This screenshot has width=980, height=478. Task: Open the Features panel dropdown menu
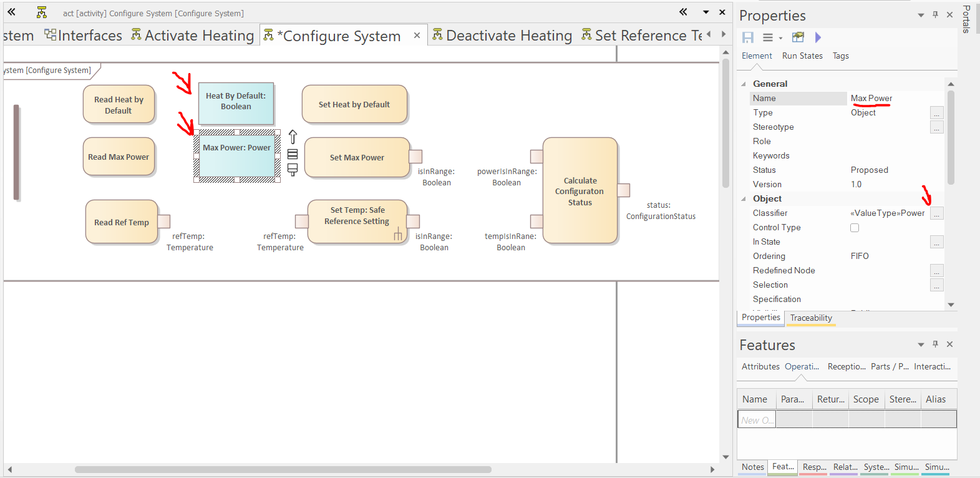point(921,344)
